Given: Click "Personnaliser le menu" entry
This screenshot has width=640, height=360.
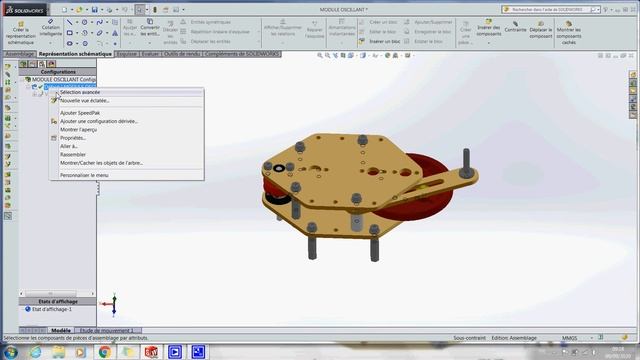Looking at the screenshot, I should [127, 175].
